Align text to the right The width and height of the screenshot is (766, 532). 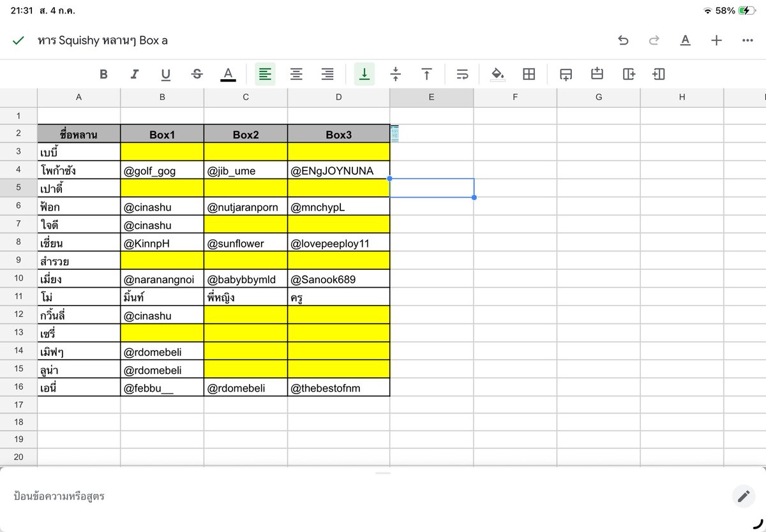pos(327,75)
